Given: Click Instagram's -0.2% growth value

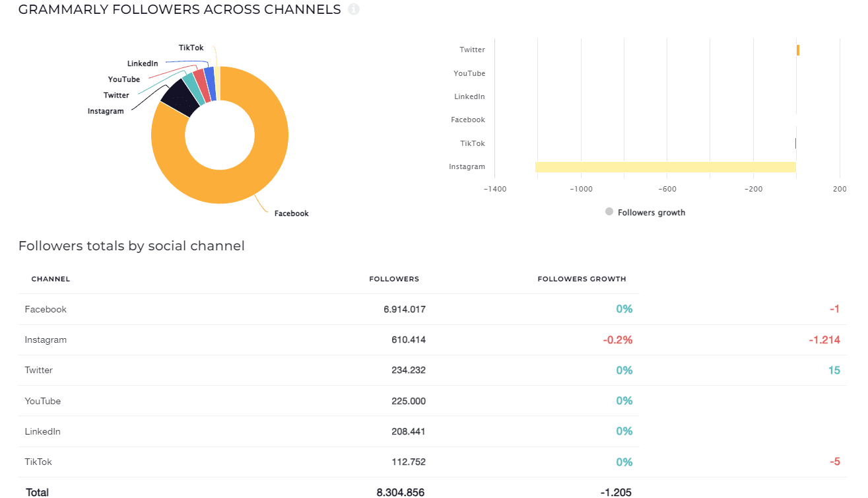Looking at the screenshot, I should [617, 339].
